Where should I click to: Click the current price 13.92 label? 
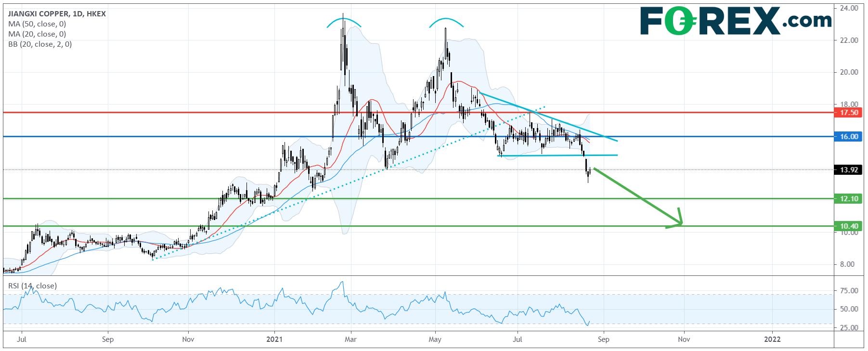tap(849, 169)
